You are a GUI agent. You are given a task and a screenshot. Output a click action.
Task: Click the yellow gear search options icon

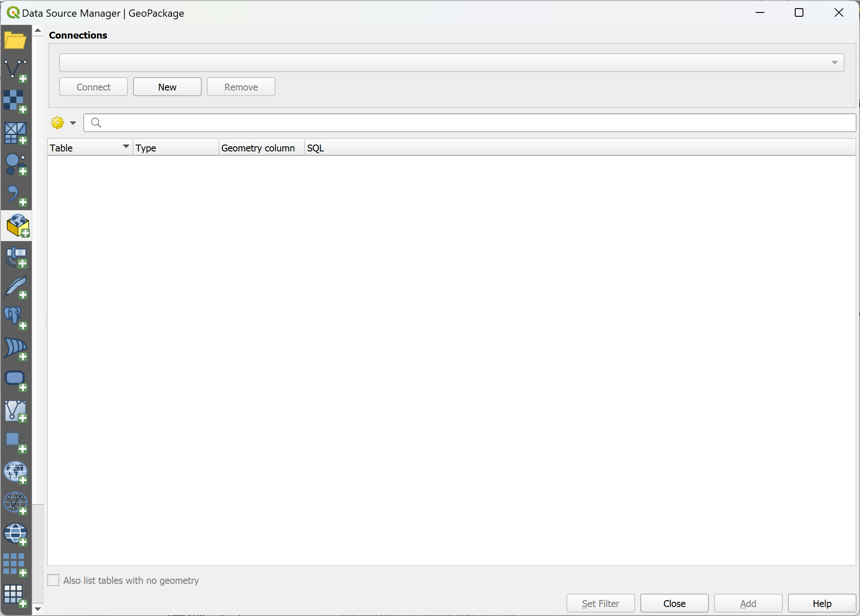pyautogui.click(x=58, y=123)
